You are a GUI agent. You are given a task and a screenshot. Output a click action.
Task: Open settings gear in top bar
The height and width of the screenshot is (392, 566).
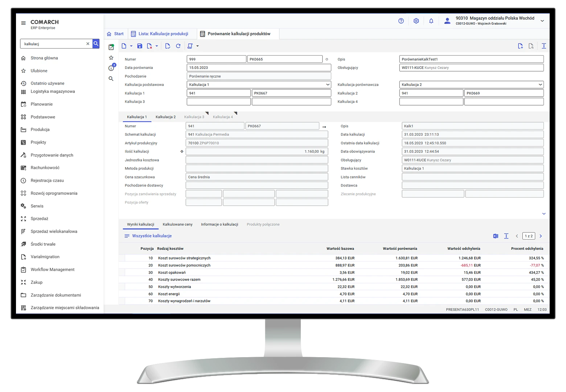point(416,21)
